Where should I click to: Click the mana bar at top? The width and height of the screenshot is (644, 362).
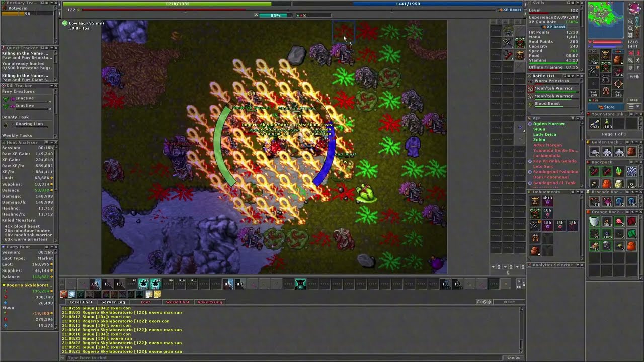[408, 4]
